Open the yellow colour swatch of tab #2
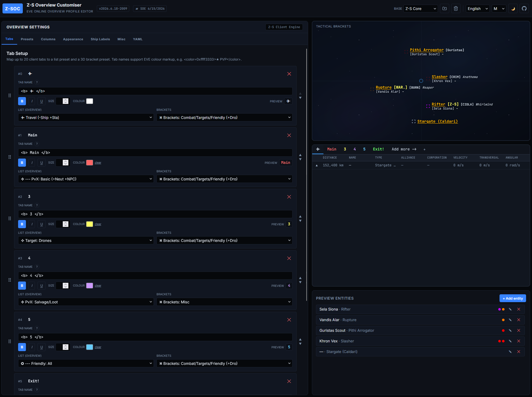The height and width of the screenshot is (397, 532). pyautogui.click(x=90, y=224)
